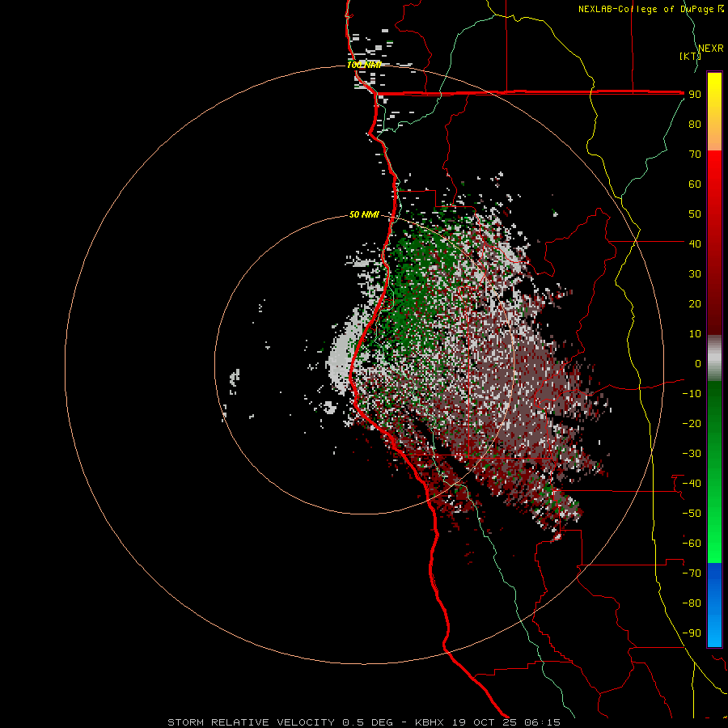Click the positive 20 scale label

(x=695, y=303)
